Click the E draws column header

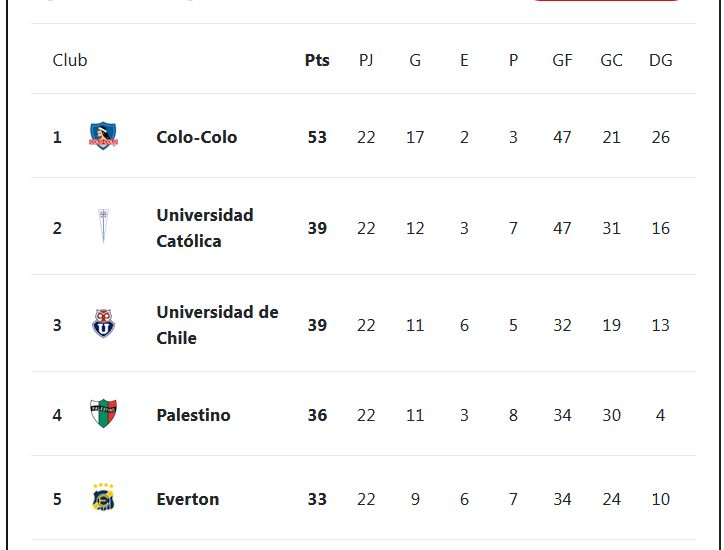point(464,60)
